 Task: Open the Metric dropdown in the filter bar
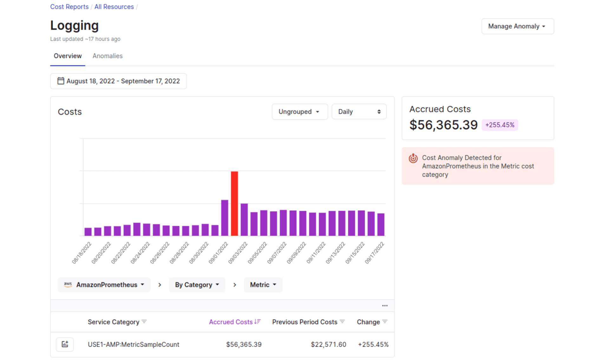263,284
